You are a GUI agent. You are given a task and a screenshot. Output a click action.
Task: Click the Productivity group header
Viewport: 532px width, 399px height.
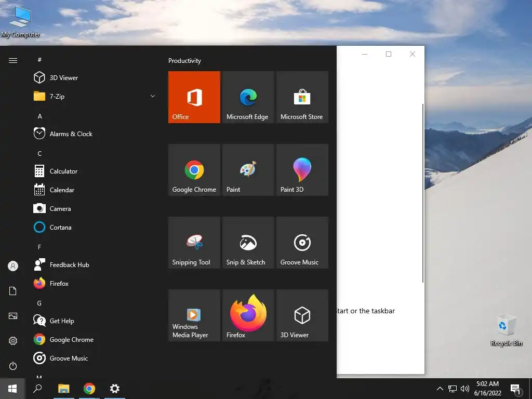click(x=184, y=61)
